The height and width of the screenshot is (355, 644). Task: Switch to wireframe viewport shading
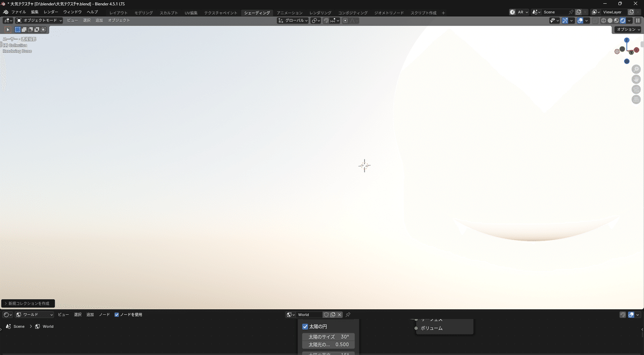[604, 20]
